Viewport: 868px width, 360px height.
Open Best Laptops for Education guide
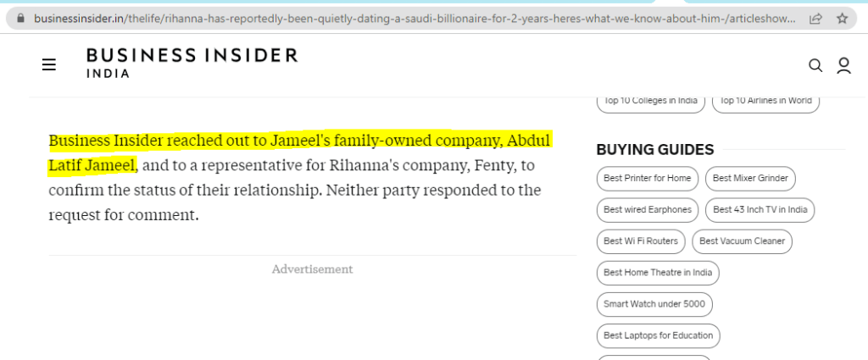tap(658, 335)
